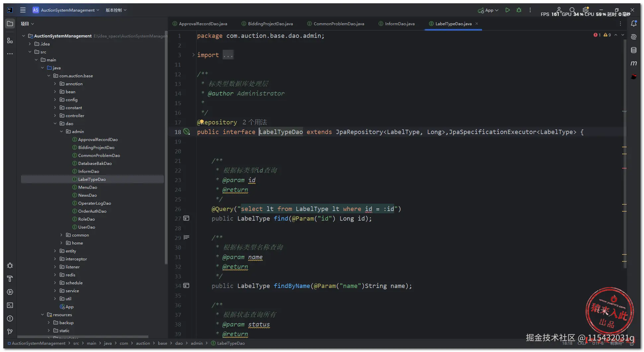Open Code With Me user icon
The width and height of the screenshot is (644, 352).
click(559, 10)
